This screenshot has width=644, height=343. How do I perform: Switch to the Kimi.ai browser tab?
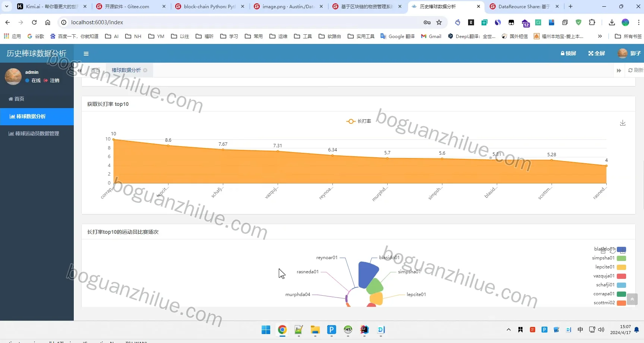pos(51,6)
